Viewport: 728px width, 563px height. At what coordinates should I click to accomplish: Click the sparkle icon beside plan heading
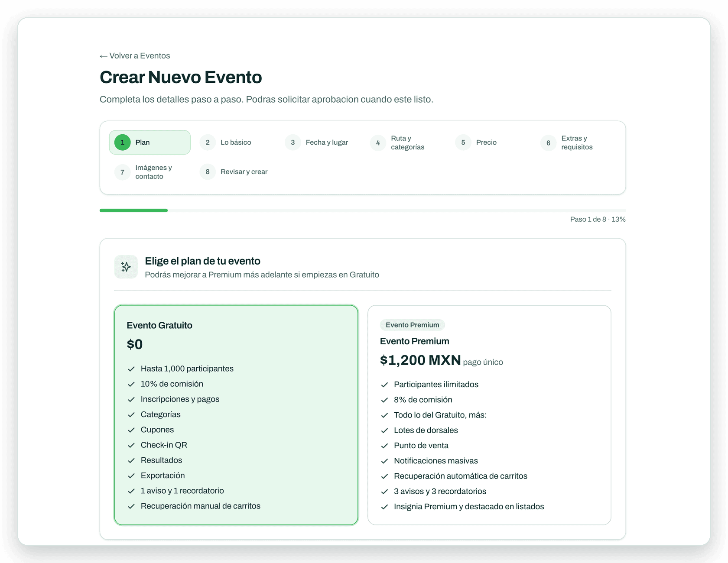click(126, 267)
